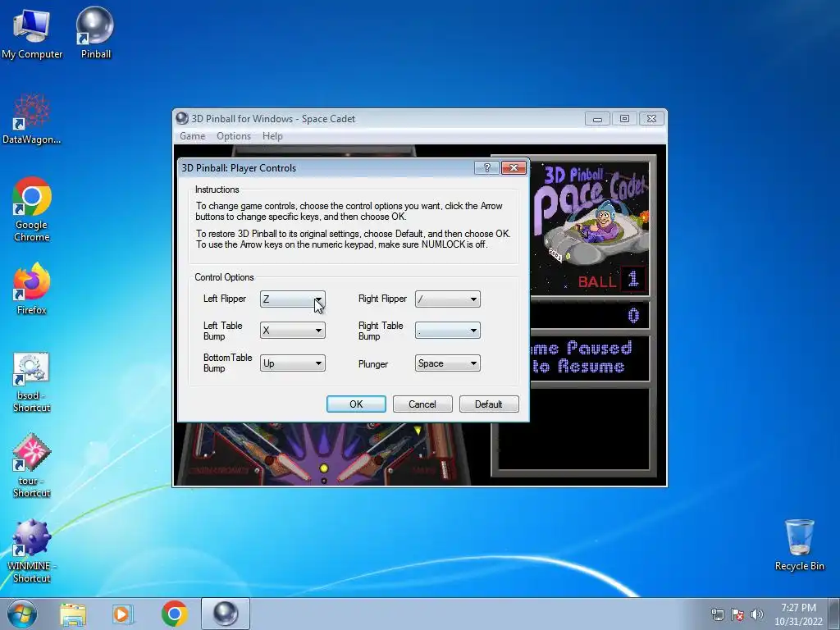Click the pinball icon in window title bar
Viewport: 840px width, 630px height.
pyautogui.click(x=182, y=118)
